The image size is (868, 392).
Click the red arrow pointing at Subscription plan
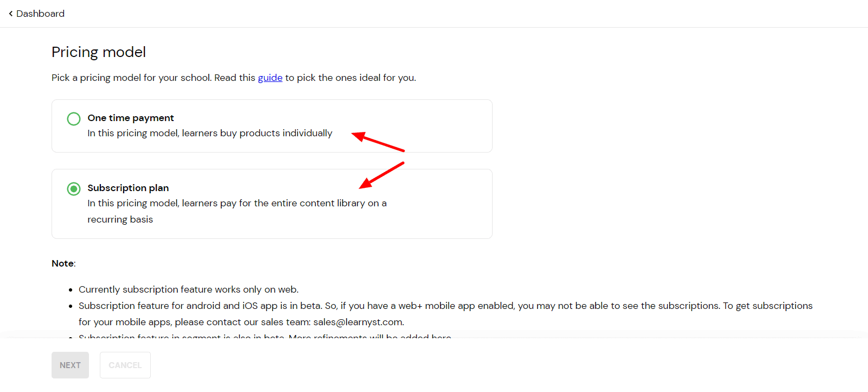pos(381,175)
